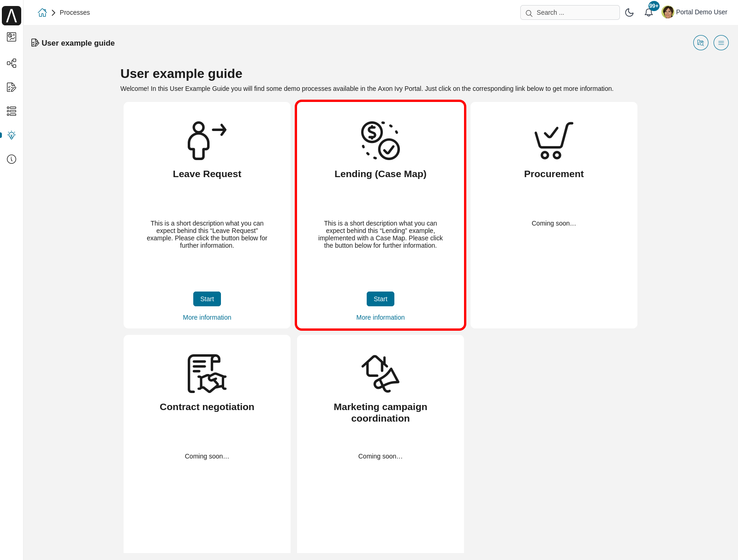Open More information for Leave Request

click(207, 317)
